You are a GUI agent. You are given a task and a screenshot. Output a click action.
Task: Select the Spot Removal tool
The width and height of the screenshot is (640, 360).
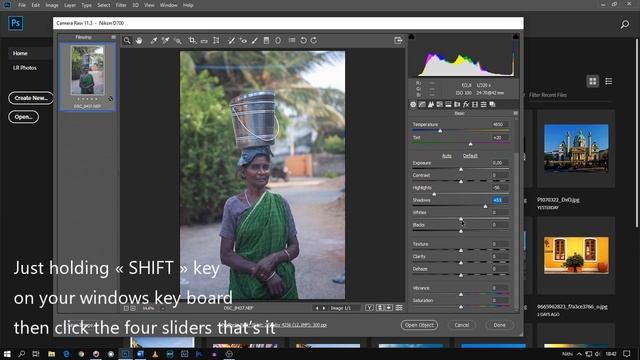(x=231, y=40)
